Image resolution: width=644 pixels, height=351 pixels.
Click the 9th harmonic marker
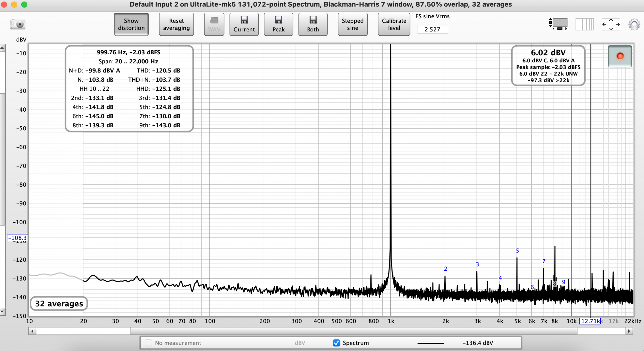564,282
